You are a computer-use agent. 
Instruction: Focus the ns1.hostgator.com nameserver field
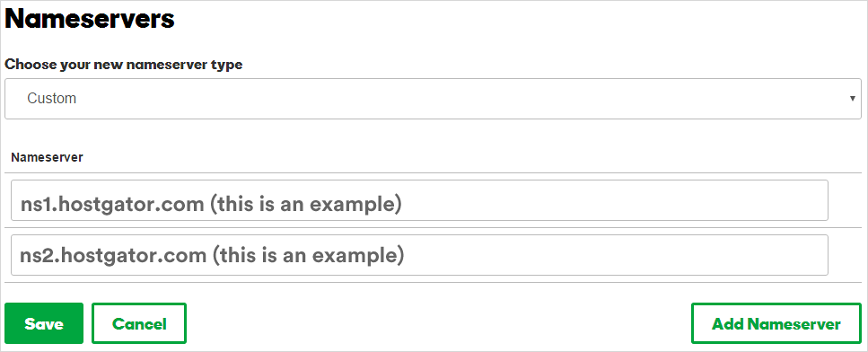pos(419,200)
